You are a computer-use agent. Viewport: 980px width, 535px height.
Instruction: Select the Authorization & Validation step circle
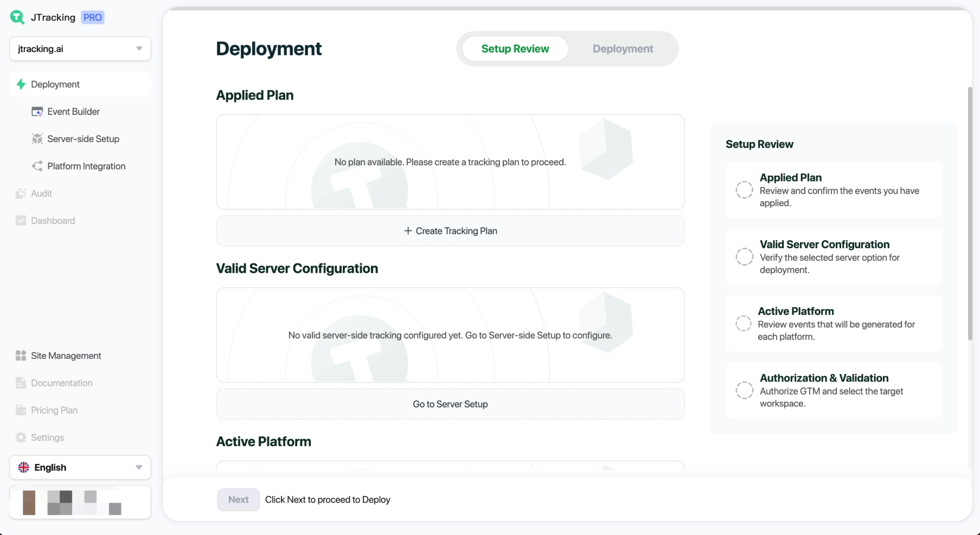click(x=744, y=390)
